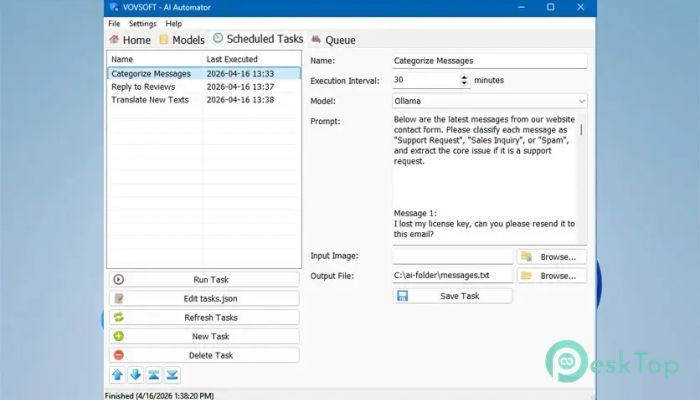Click the Refresh Tasks green arrows icon

click(119, 317)
